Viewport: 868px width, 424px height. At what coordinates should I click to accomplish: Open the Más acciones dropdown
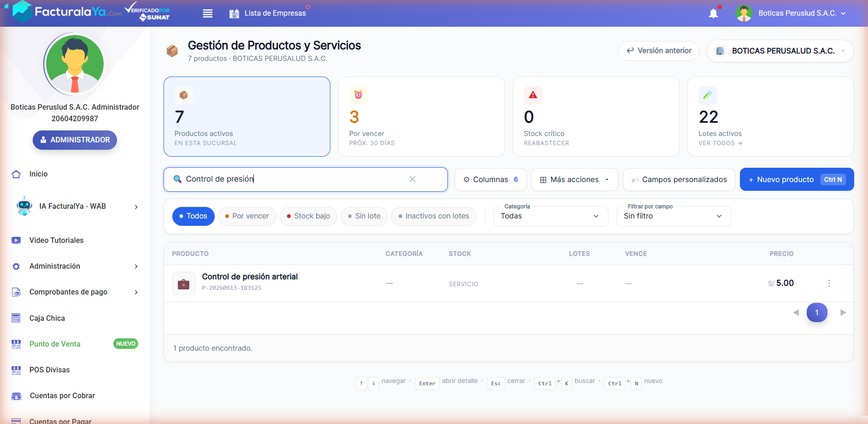575,179
